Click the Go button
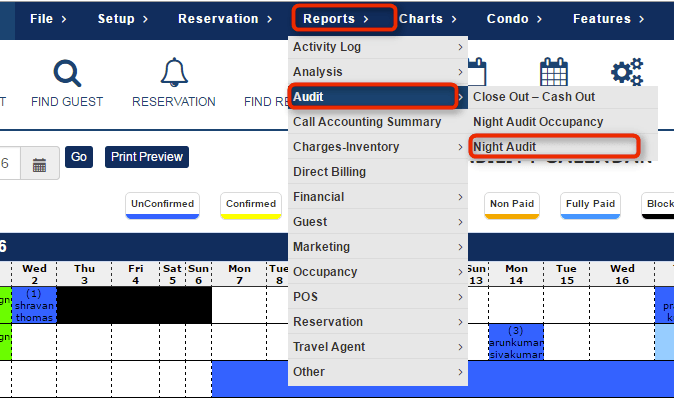Image resolution: width=678 pixels, height=400 pixels. pyautogui.click(x=79, y=157)
